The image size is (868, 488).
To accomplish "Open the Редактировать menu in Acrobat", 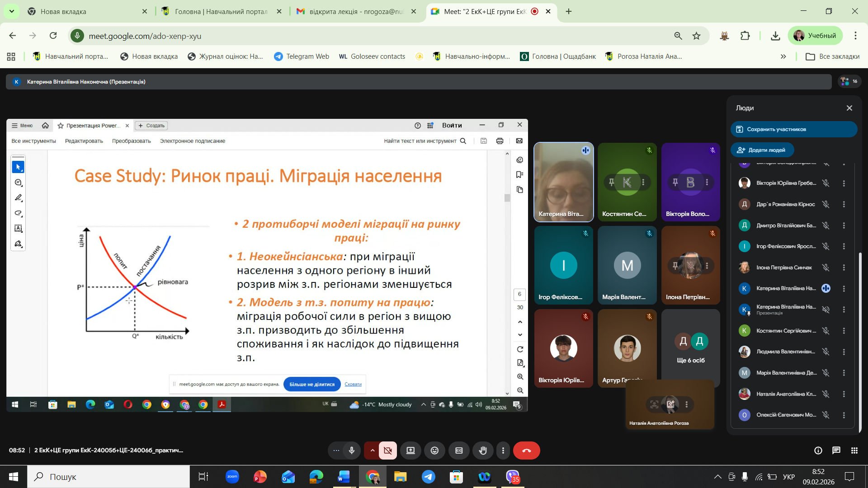I will [x=83, y=141].
